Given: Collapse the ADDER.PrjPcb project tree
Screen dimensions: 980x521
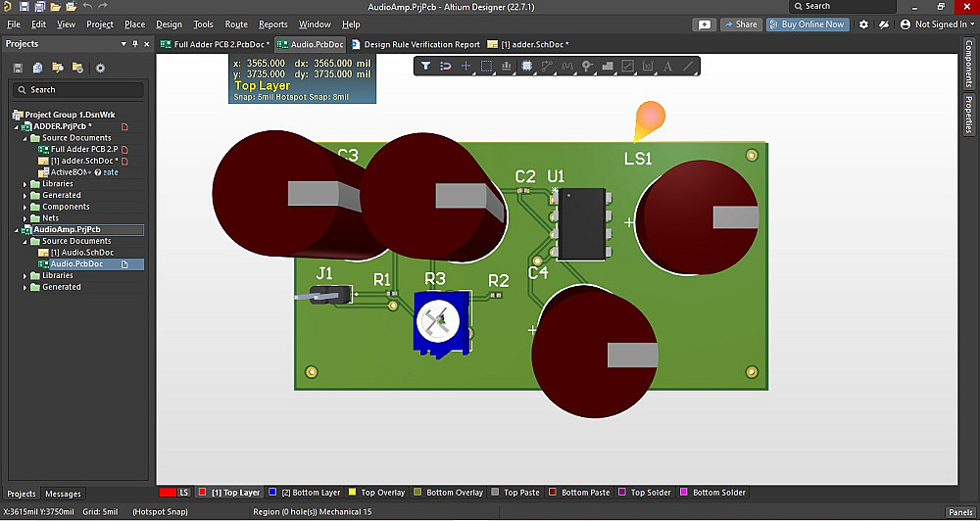Looking at the screenshot, I should coord(17,126).
